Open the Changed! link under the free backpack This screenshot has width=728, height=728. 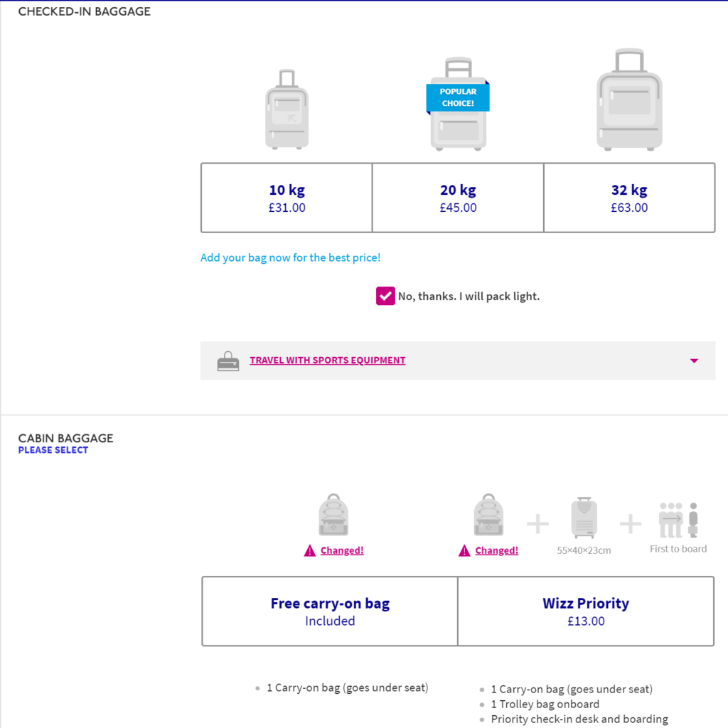click(341, 550)
